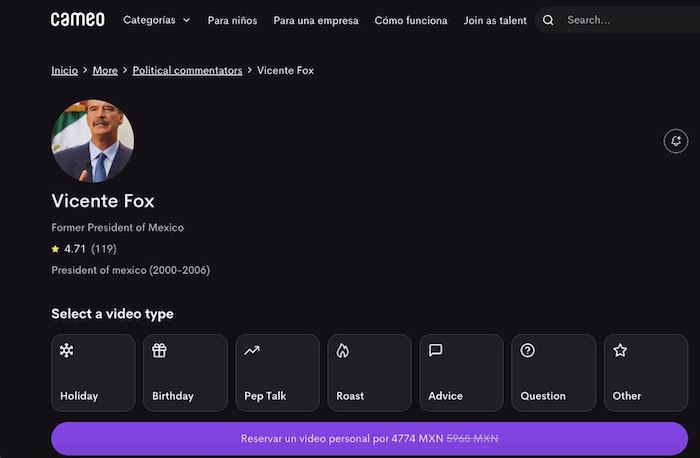Open Vicente Fox profile photo
This screenshot has width=700, height=458.
point(92,141)
